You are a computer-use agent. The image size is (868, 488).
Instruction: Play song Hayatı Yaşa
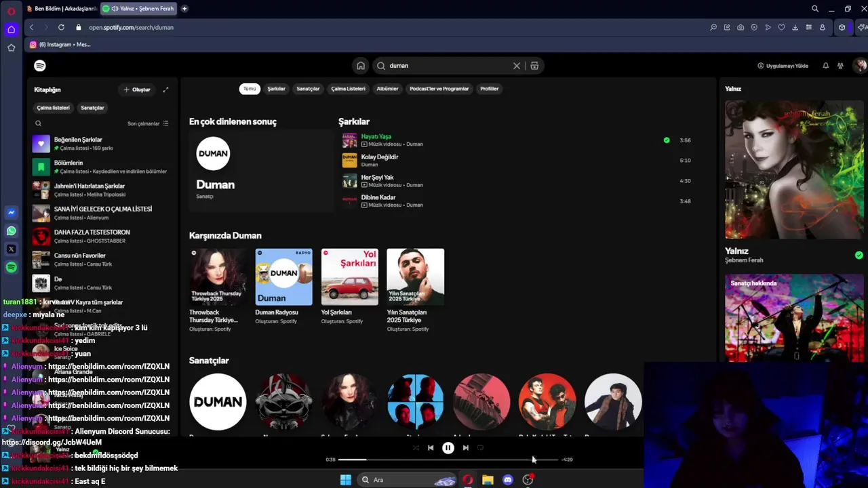tap(376, 136)
